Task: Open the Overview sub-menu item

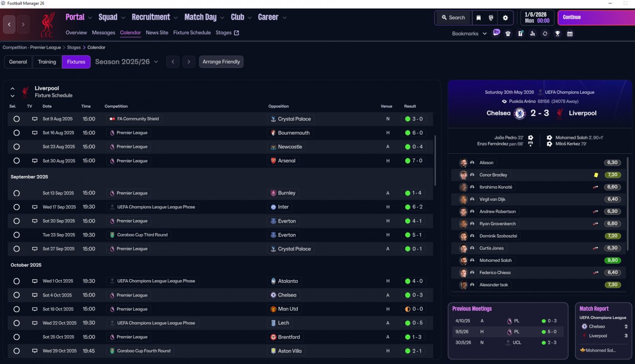Action: [x=76, y=33]
